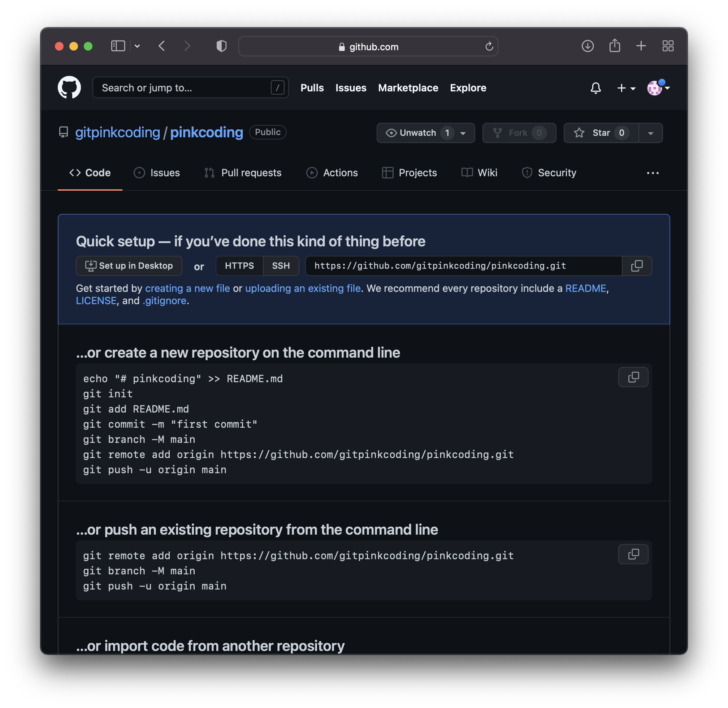Open the user avatar menu
Image resolution: width=728 pixels, height=708 pixels.
click(x=658, y=88)
